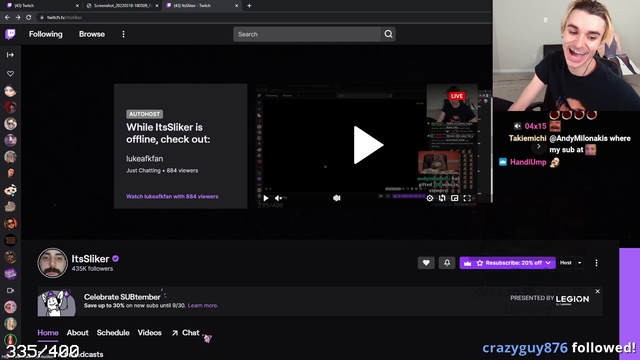Open channel more options three dots

[x=596, y=263]
